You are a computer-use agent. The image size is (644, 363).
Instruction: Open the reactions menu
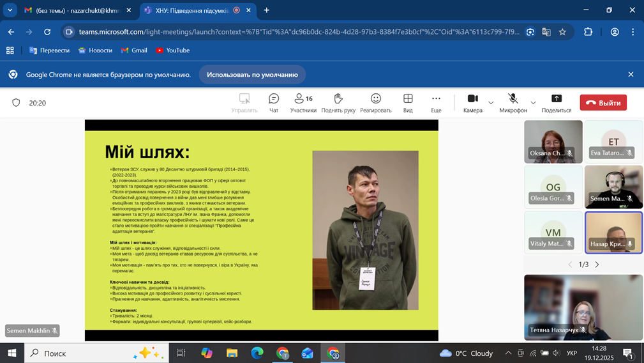[x=375, y=102]
